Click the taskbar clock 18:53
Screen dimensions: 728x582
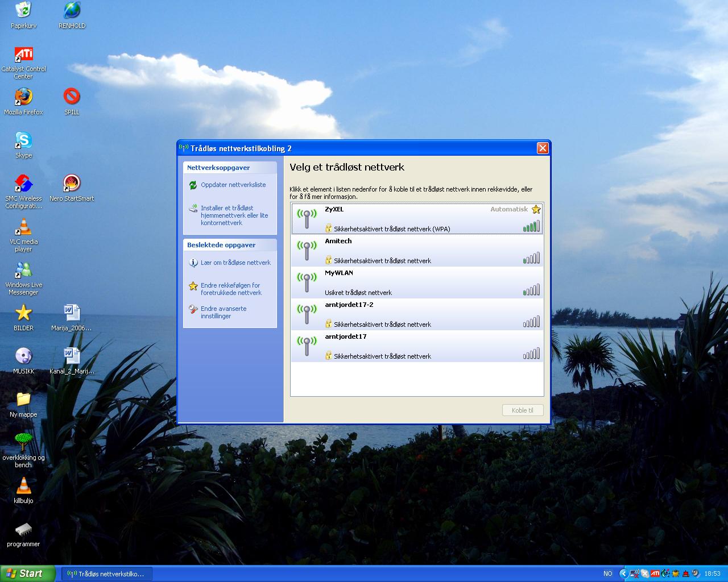tap(713, 573)
